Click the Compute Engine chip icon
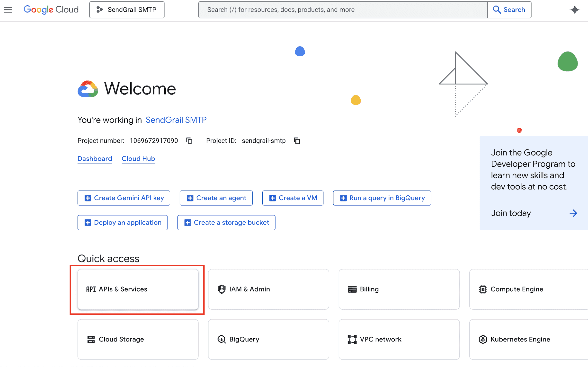588x367 pixels. (x=483, y=289)
